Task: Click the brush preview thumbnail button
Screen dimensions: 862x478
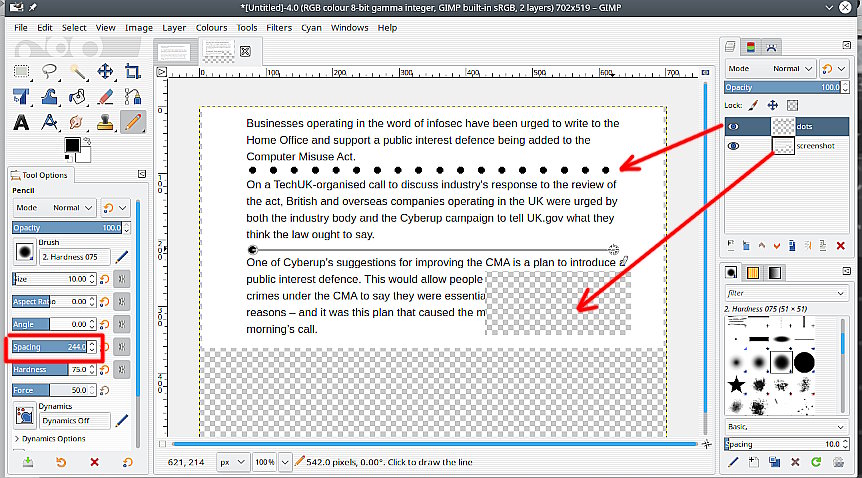Action: 25,252
